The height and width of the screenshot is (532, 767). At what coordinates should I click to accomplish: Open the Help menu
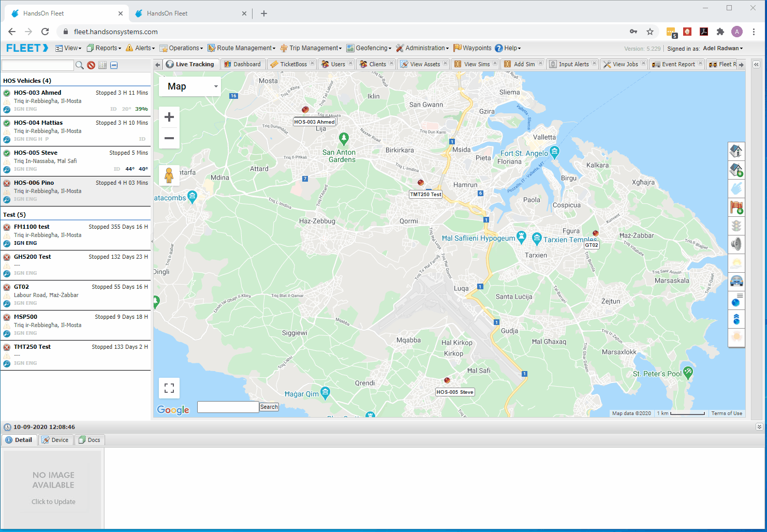[508, 48]
